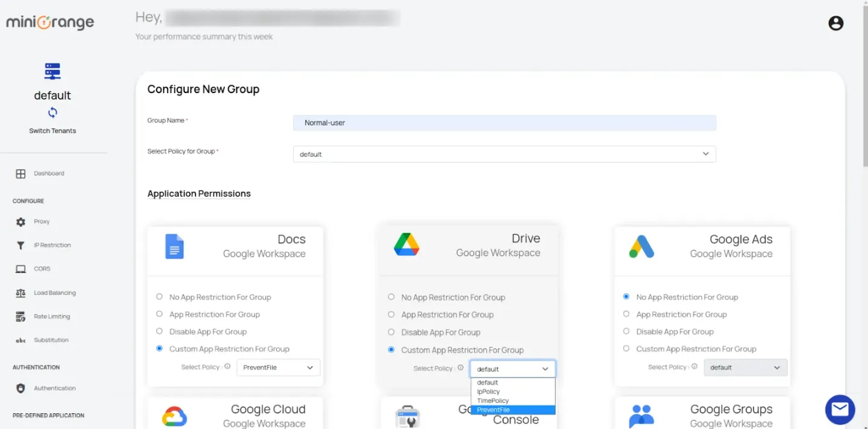The image size is (868, 429).
Task: Select App Restriction For Group in Drive
Action: [391, 315]
